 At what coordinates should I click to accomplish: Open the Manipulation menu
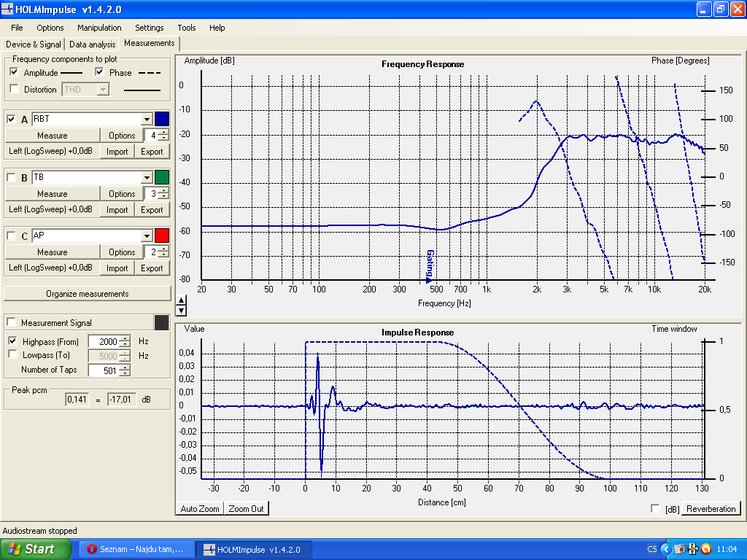click(99, 28)
